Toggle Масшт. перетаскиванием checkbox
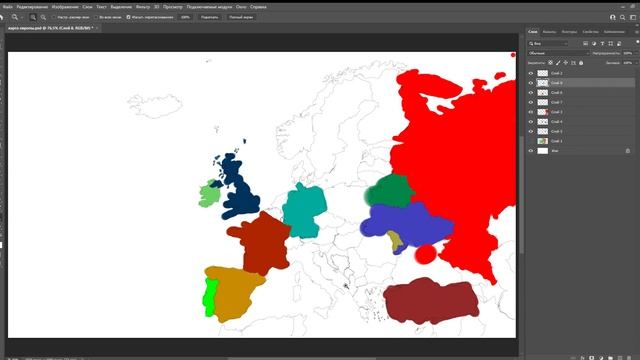Image resolution: width=640 pixels, height=360 pixels. click(128, 17)
